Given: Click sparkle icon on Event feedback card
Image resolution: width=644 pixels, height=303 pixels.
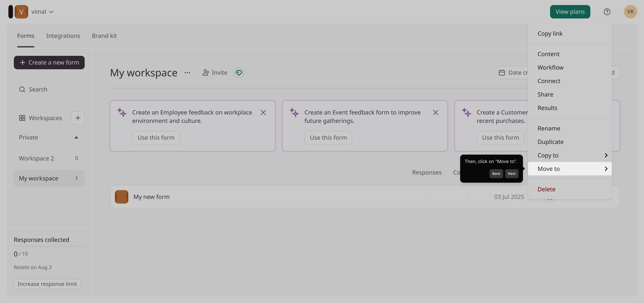Looking at the screenshot, I should (x=294, y=113).
